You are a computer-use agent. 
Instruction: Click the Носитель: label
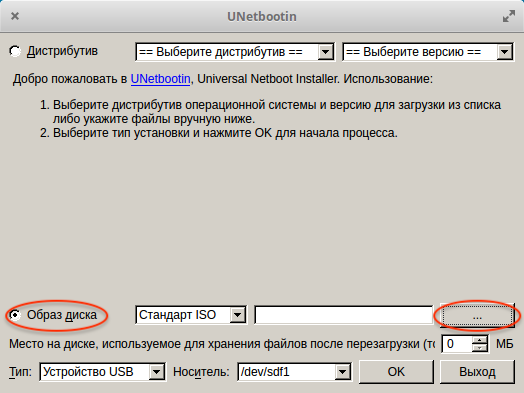coord(201,372)
